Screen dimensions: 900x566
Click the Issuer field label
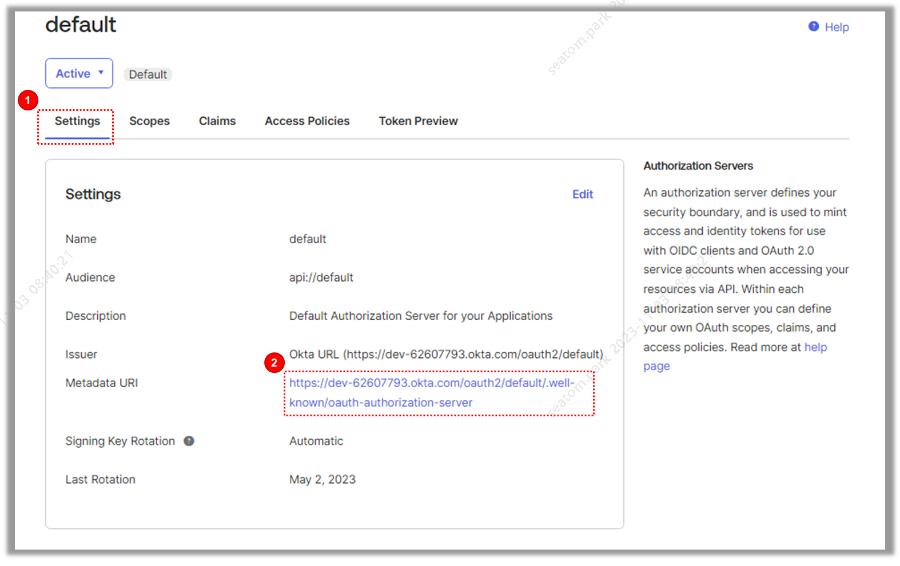coord(81,354)
